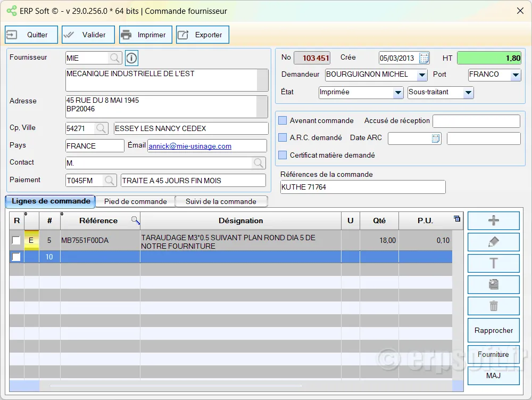Open the Crée date calendar picker
This screenshot has width=532, height=400.
[424, 58]
